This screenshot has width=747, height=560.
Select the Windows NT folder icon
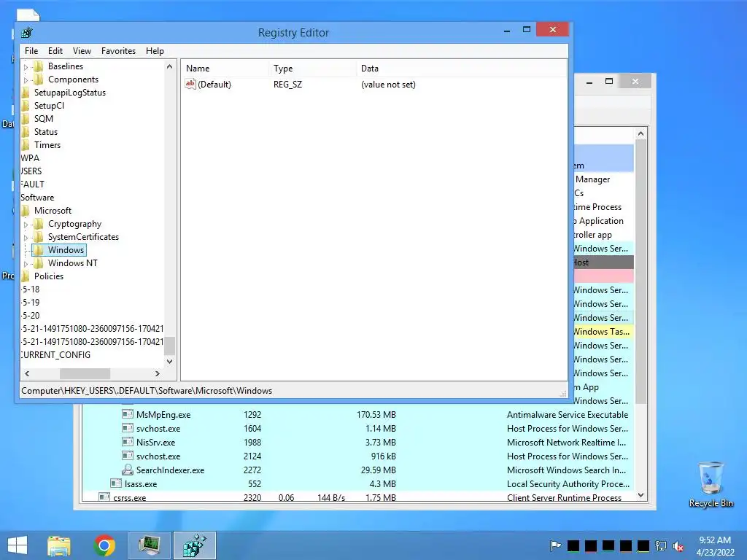[x=39, y=262]
